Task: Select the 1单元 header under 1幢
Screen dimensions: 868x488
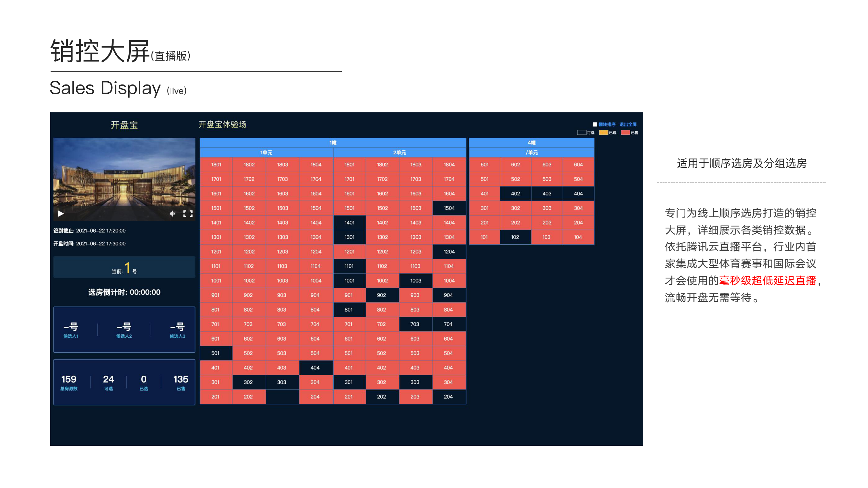Action: [x=266, y=152]
